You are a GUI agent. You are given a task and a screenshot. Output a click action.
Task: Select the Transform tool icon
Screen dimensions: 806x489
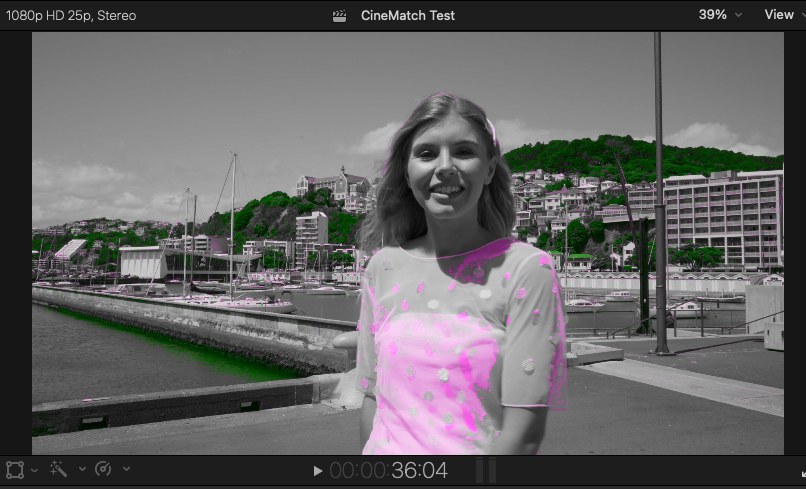click(x=15, y=469)
